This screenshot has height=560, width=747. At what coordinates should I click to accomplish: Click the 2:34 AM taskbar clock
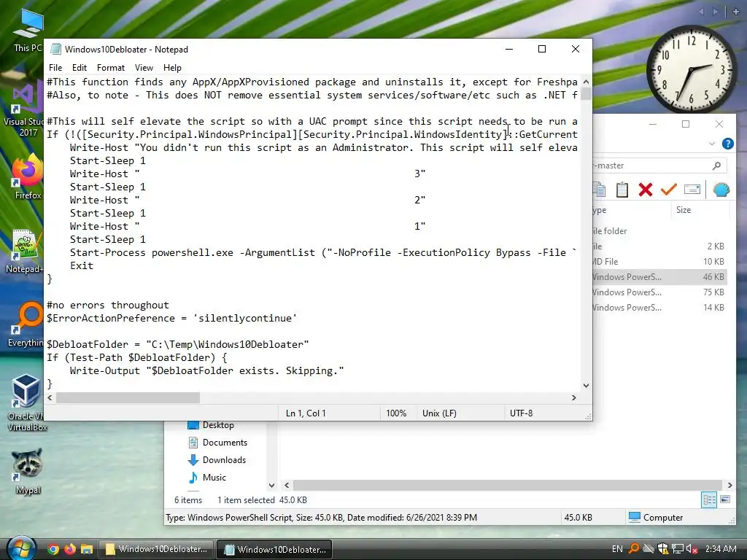tap(721, 549)
